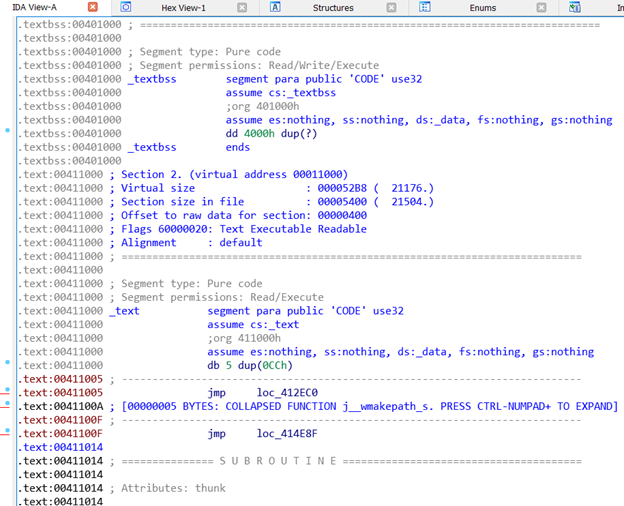
Task: Click the 'Attributes: thunk' comment
Action: (173, 488)
